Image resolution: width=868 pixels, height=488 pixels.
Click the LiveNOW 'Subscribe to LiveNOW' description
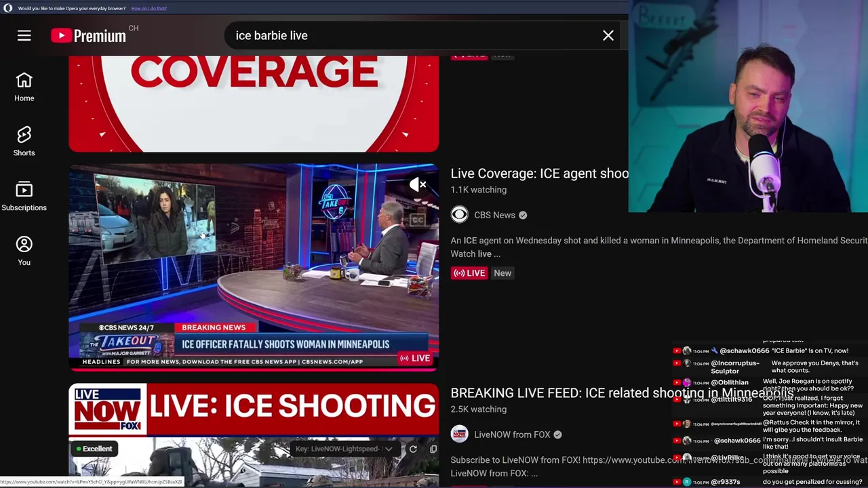(x=659, y=466)
